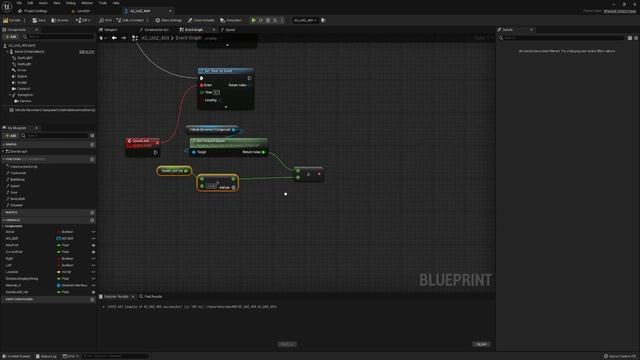The image size is (640, 360).
Task: Click the green Play button
Action: (x=253, y=20)
